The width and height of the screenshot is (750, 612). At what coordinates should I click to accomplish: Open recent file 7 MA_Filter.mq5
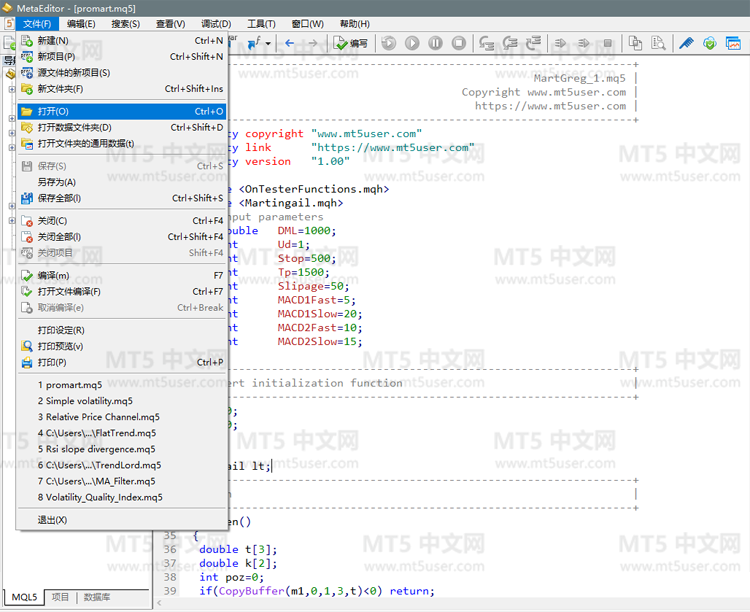(x=122, y=481)
